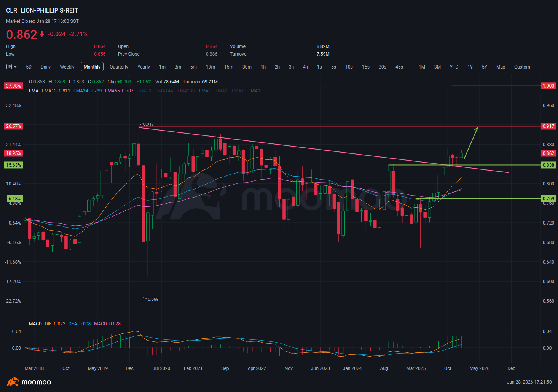558x392 pixels.
Task: Click the 15.63% percentage axis label
Action: coord(14,165)
